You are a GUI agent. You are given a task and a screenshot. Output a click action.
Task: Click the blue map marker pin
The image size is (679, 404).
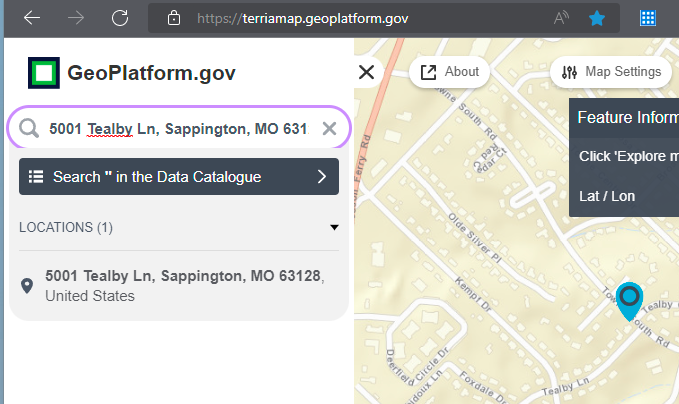(629, 301)
